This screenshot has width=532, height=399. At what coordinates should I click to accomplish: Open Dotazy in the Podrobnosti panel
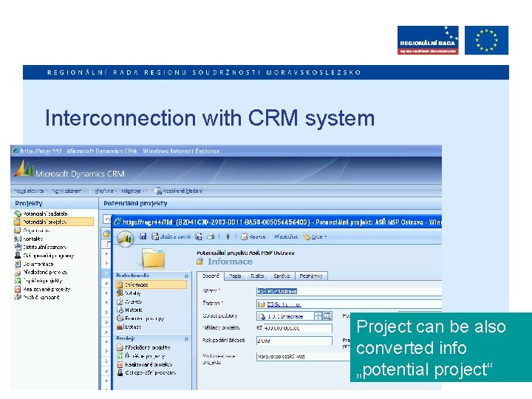coord(133,327)
